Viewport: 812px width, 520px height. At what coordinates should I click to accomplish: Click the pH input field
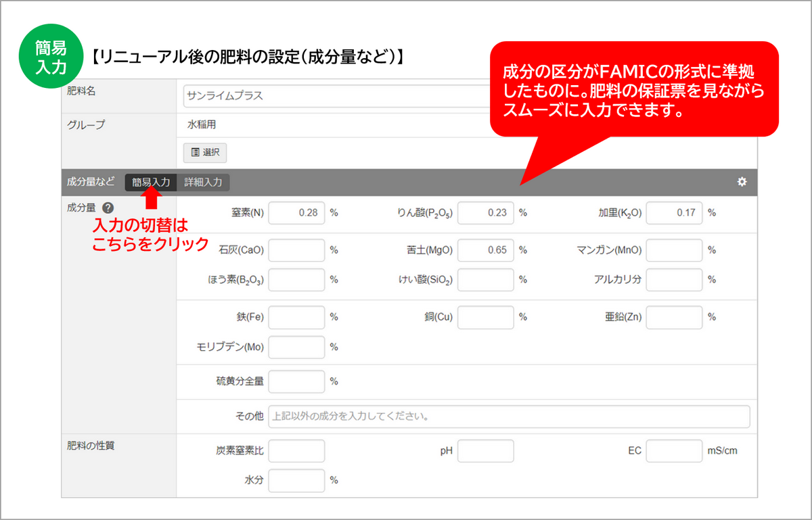tap(485, 451)
